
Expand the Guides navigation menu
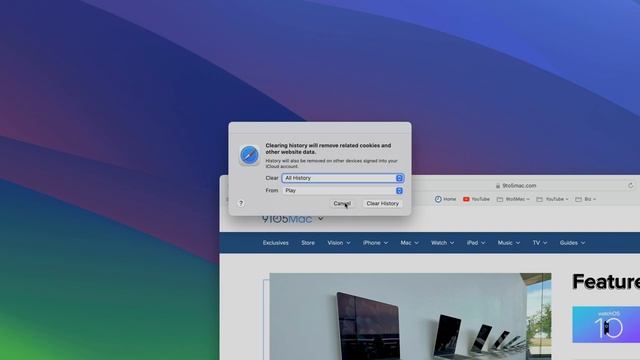[x=572, y=243]
